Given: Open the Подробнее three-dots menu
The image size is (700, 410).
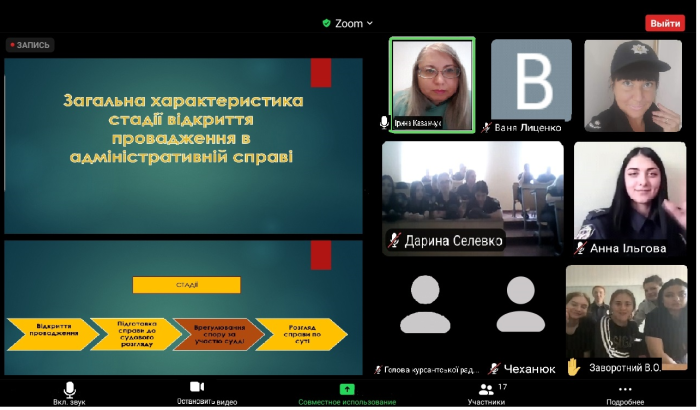Looking at the screenshot, I should coord(625,390).
